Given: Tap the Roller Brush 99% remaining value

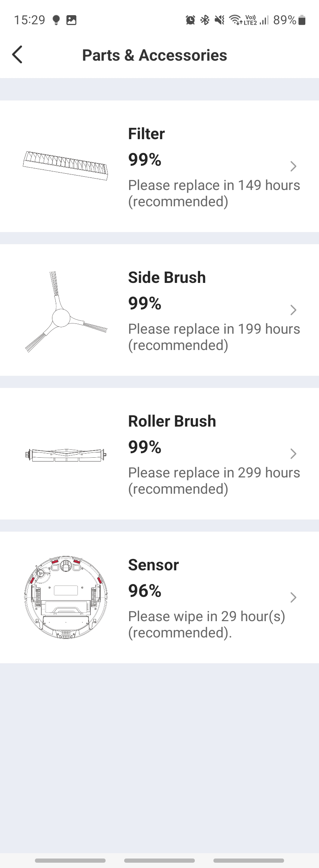Looking at the screenshot, I should (145, 447).
